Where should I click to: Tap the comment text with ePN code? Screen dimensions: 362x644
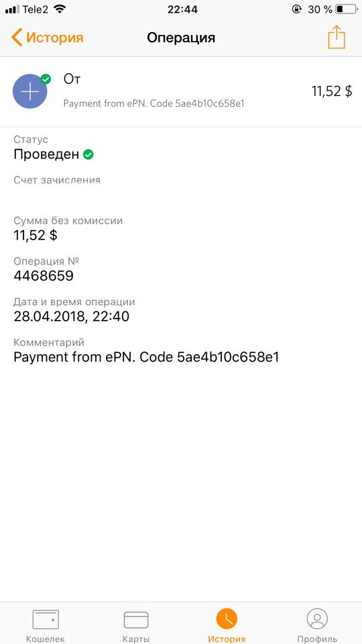pyautogui.click(x=146, y=358)
